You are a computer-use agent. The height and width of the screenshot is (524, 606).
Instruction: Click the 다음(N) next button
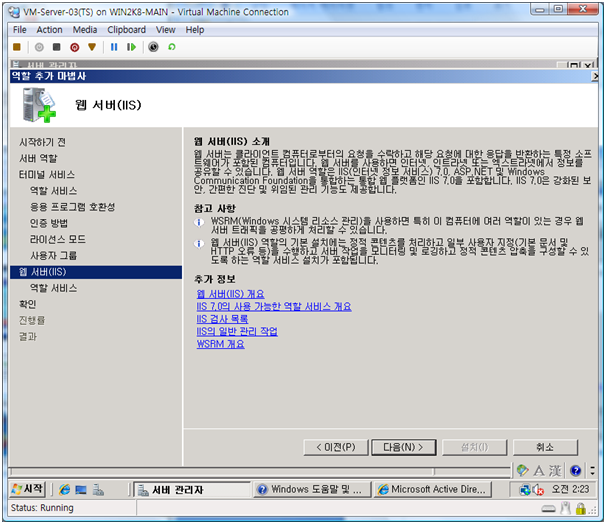click(x=404, y=447)
